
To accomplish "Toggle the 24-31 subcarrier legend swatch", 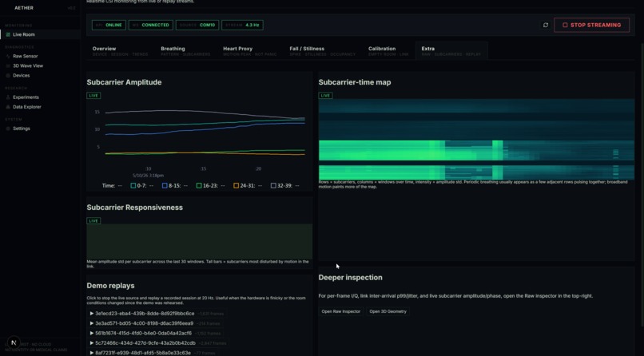I will click(237, 186).
